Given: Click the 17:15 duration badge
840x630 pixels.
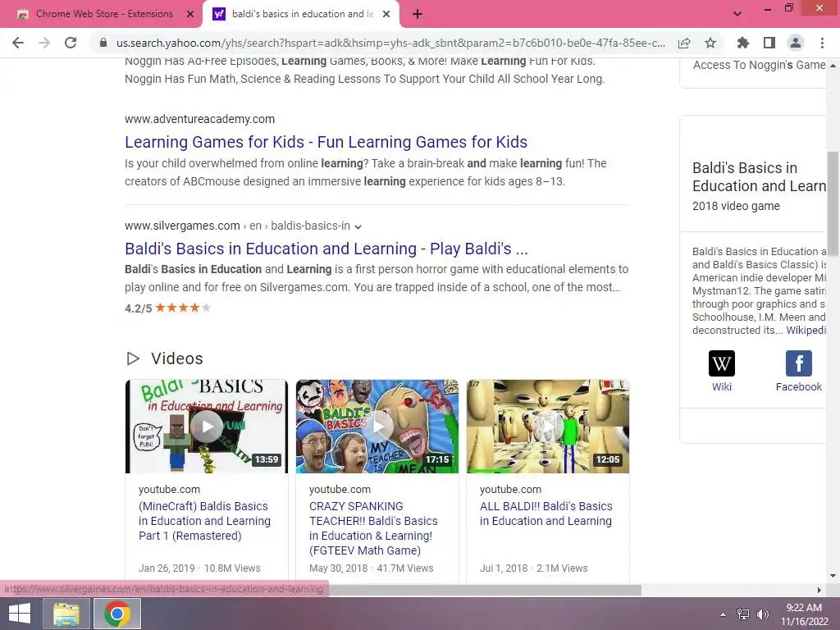Looking at the screenshot, I should (x=437, y=459).
